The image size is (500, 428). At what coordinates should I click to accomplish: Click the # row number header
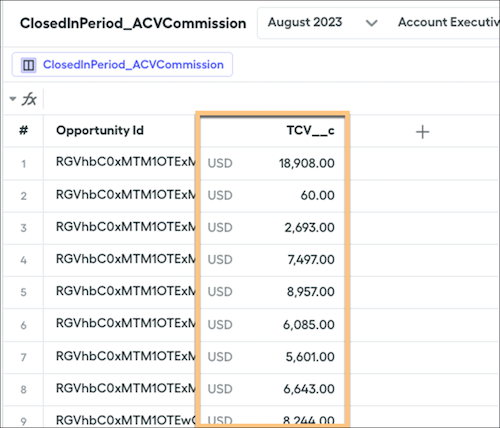coord(23,131)
